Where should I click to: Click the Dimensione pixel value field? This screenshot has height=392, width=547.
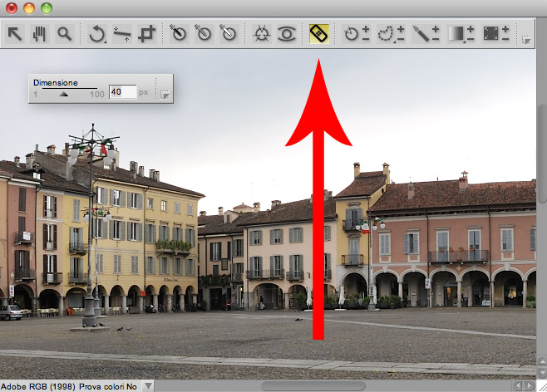[123, 92]
